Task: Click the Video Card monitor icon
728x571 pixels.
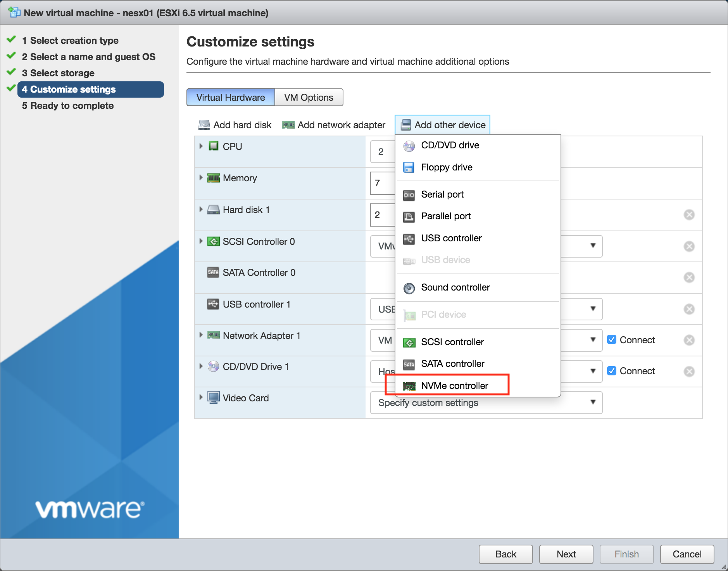Action: (x=214, y=398)
